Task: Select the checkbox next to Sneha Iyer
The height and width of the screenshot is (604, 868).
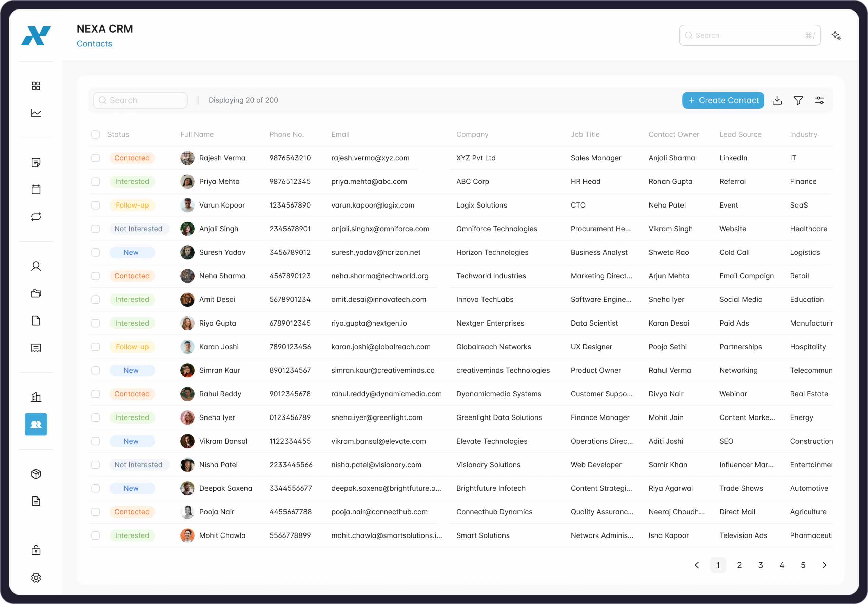Action: pyautogui.click(x=95, y=417)
